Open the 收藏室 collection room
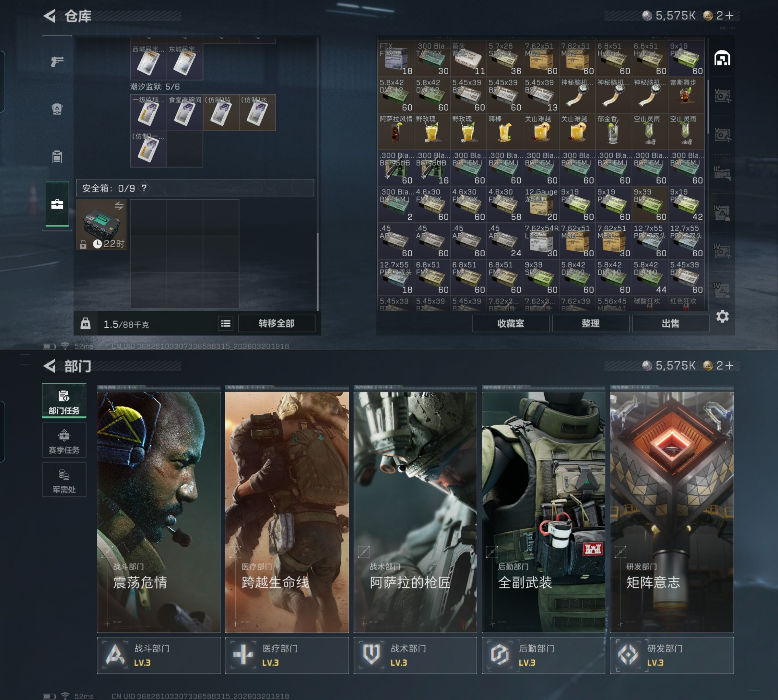 tap(511, 323)
